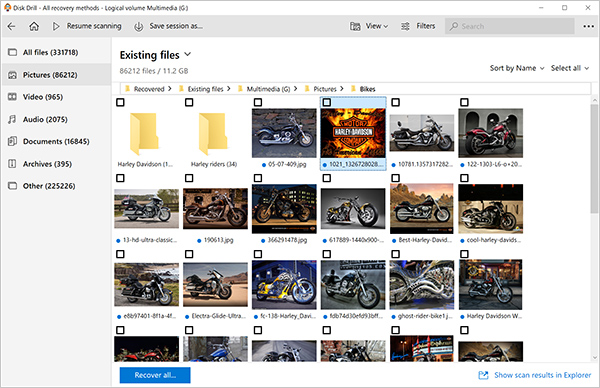Select Other (225226) category
Image resolution: width=600 pixels, height=388 pixels.
point(56,186)
